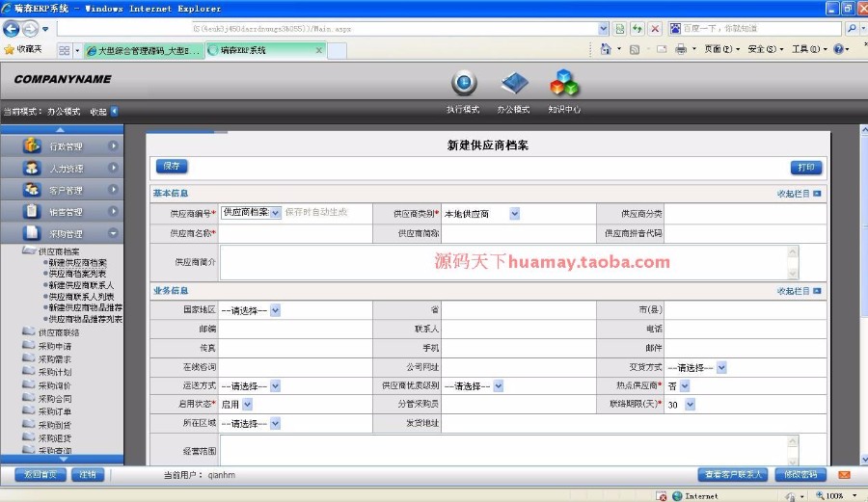Open 知识中心 colored cubes icon

click(564, 82)
